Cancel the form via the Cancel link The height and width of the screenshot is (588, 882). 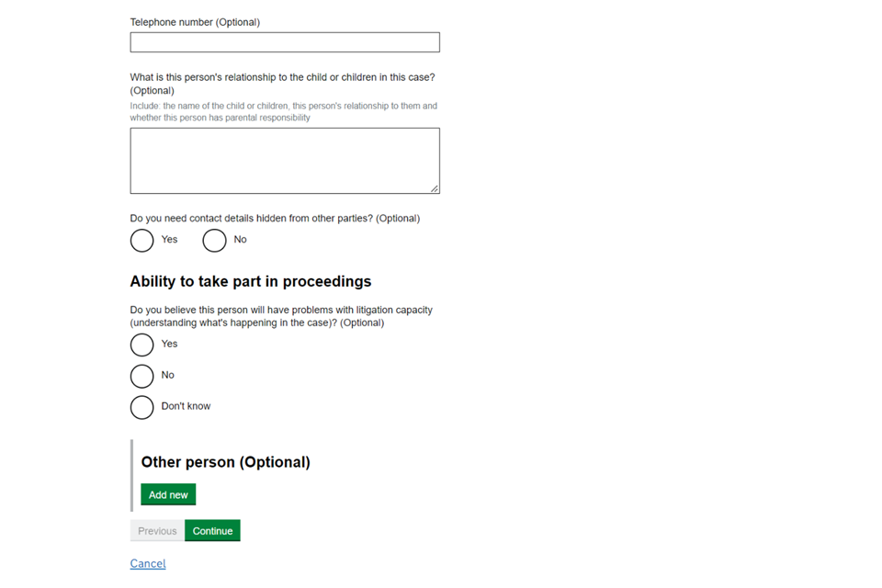pyautogui.click(x=148, y=563)
